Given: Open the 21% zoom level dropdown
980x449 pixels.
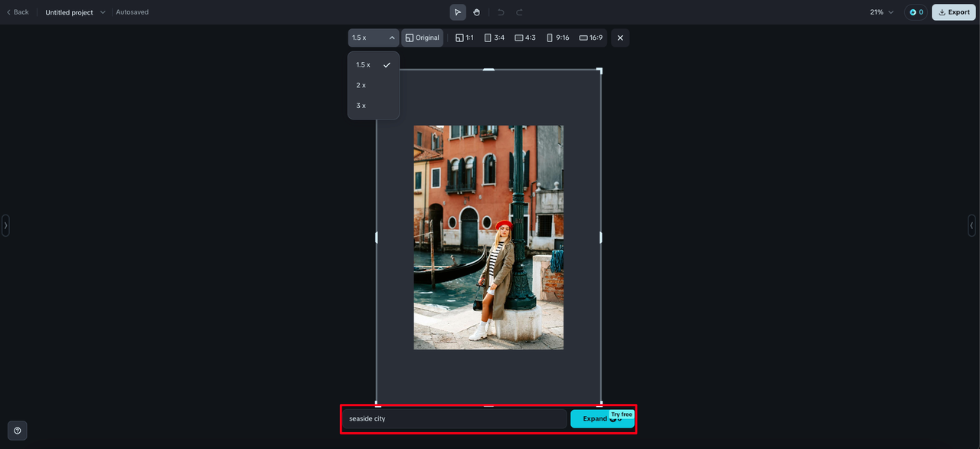Looking at the screenshot, I should tap(881, 12).
